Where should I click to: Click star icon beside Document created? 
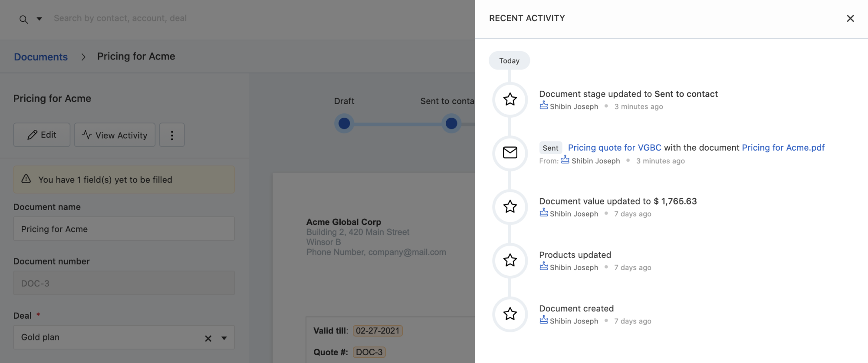coord(510,314)
